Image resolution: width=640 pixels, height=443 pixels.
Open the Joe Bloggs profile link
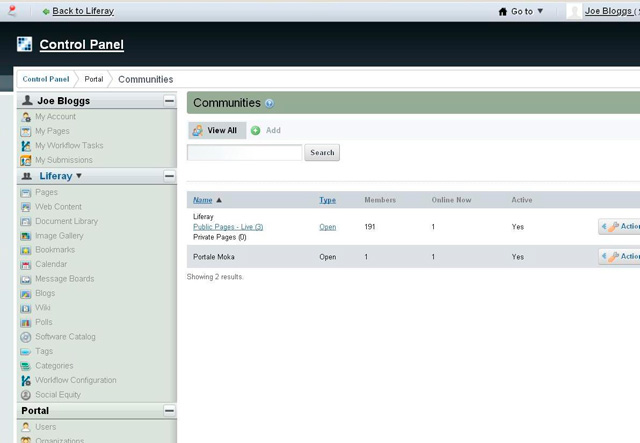pos(611,11)
